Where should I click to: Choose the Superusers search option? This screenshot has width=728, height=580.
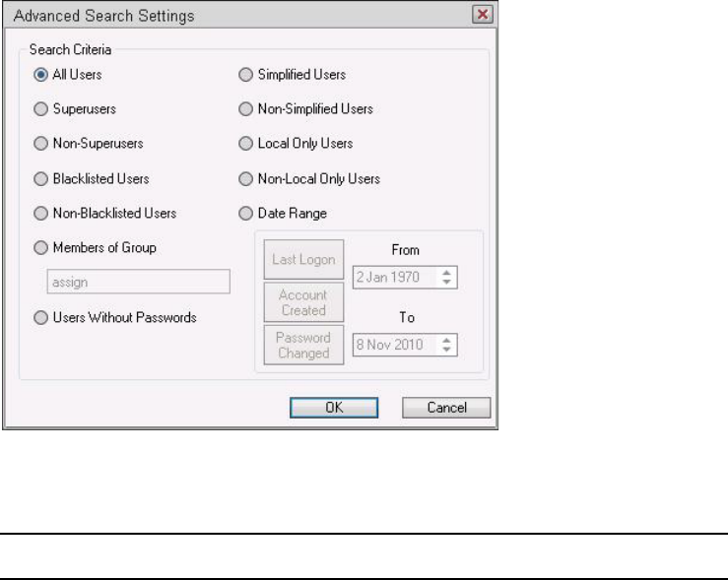(x=40, y=108)
